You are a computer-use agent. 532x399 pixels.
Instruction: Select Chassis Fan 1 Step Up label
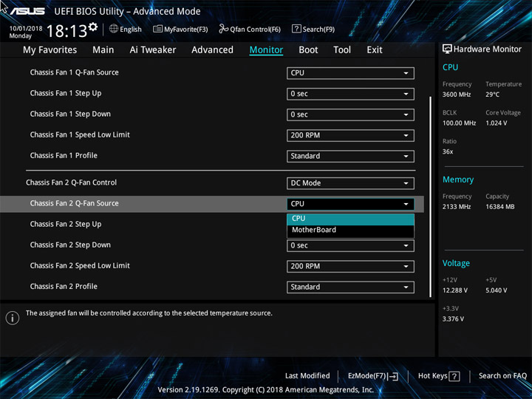coord(66,93)
